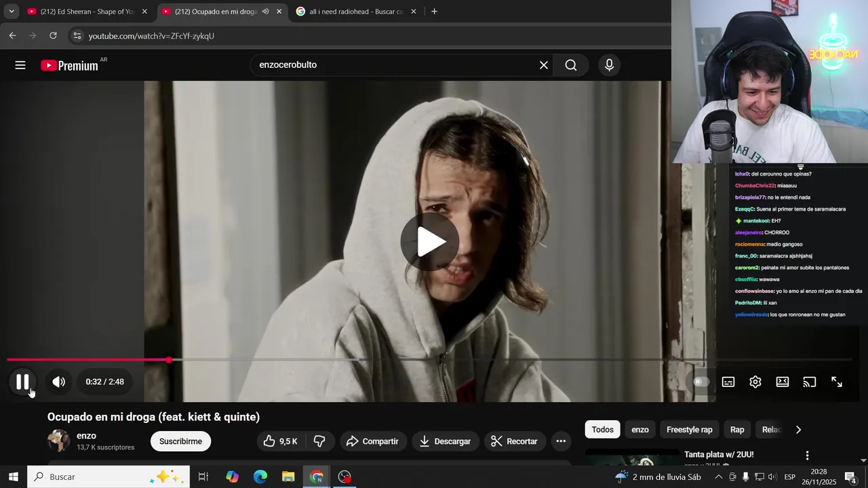The image size is (868, 488).
Task: Open the weather widget 2 mm de lluvia
Action: [657, 477]
